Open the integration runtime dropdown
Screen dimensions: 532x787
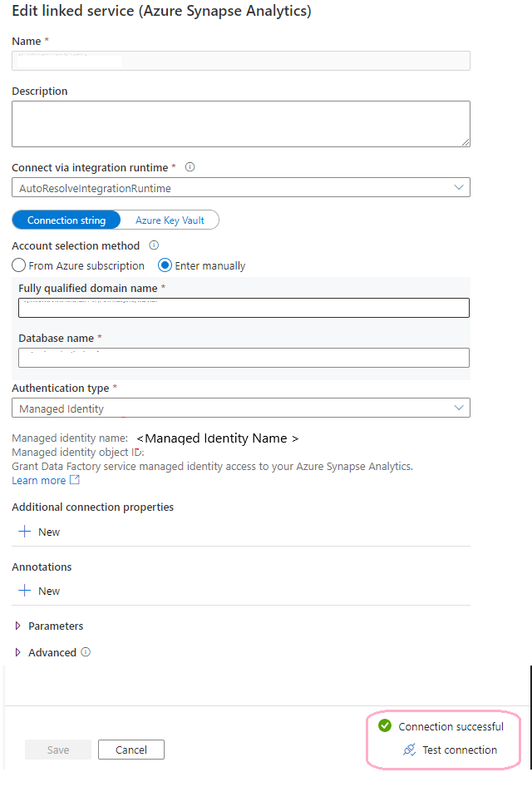pos(241,188)
